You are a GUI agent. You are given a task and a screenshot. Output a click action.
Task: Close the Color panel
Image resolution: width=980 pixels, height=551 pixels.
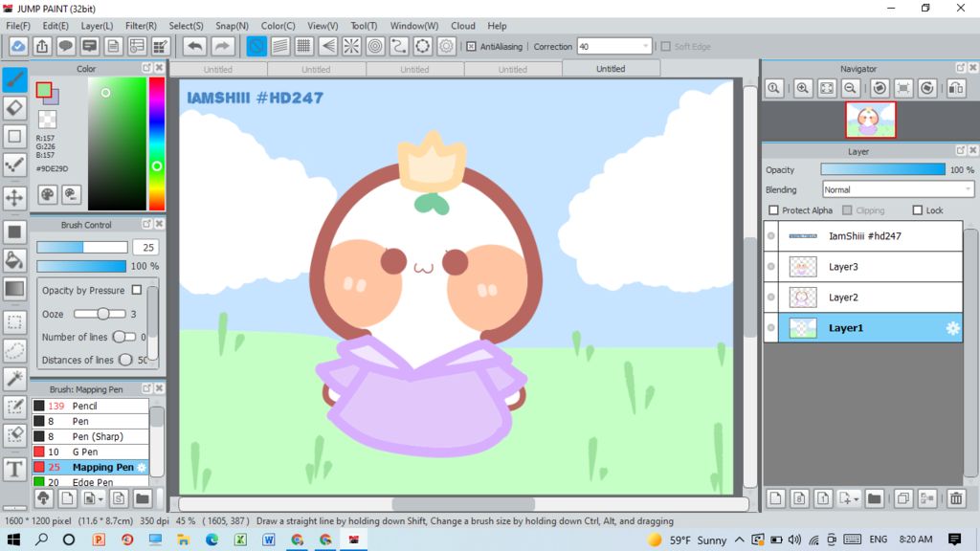[160, 68]
